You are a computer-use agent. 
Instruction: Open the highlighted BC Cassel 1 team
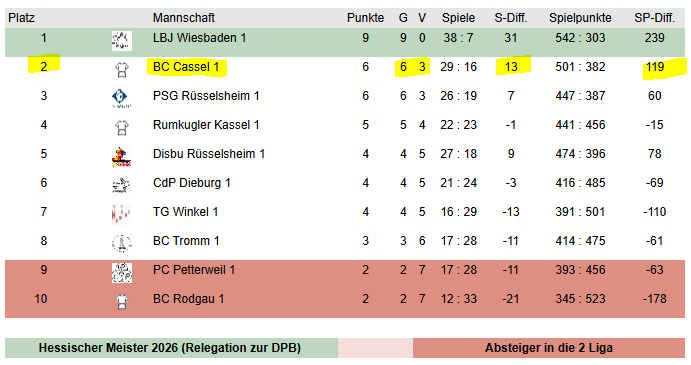pyautogui.click(x=186, y=67)
